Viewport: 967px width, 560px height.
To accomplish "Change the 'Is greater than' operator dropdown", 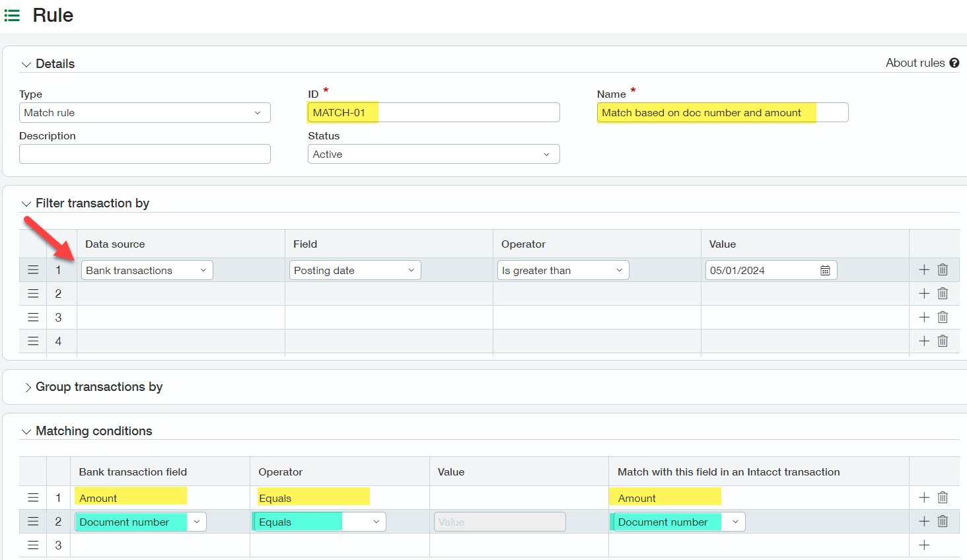I will point(563,270).
